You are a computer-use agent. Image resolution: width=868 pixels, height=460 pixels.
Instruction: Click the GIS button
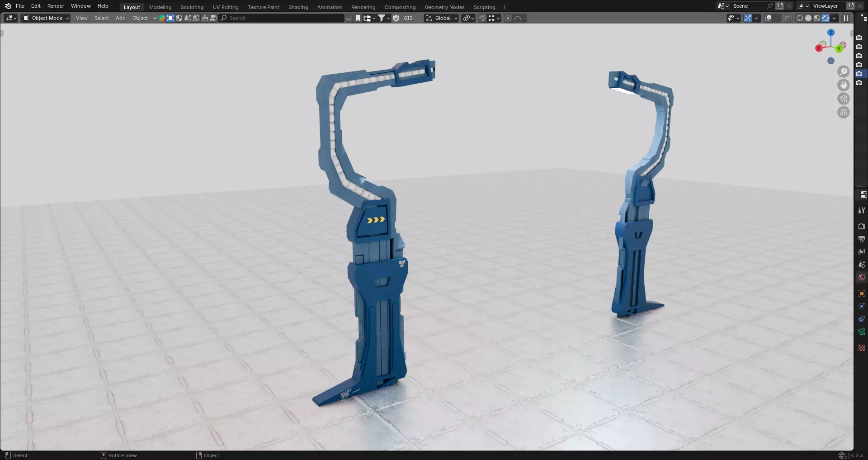click(408, 18)
